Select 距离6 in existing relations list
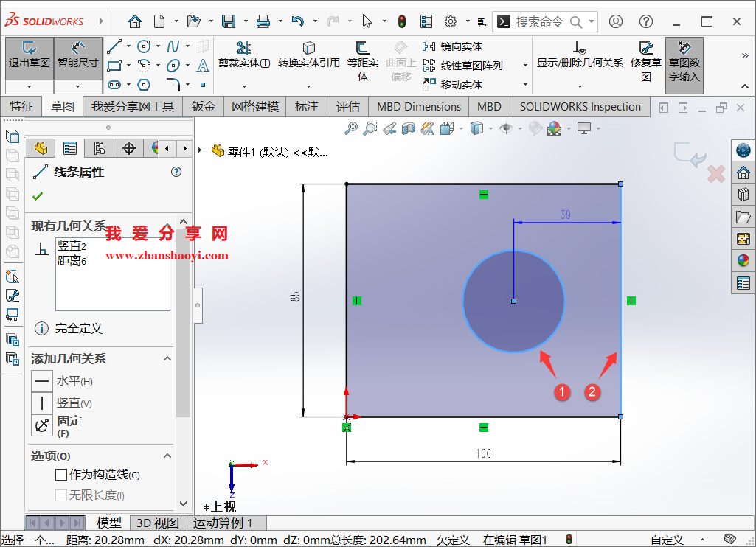Image resolution: width=756 pixels, height=547 pixels. coord(72,261)
